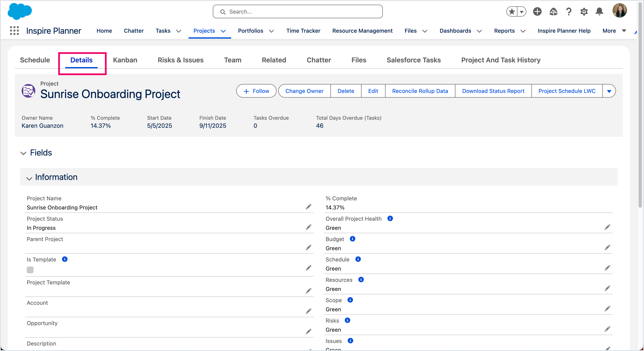Click Reconcile Rollup Data button
644x351 pixels.
coord(420,91)
